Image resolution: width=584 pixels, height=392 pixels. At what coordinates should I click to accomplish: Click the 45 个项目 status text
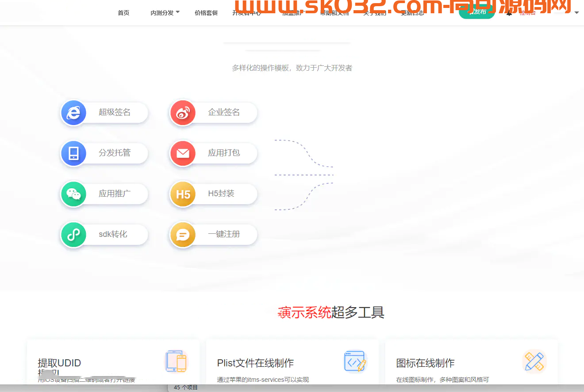(x=186, y=388)
